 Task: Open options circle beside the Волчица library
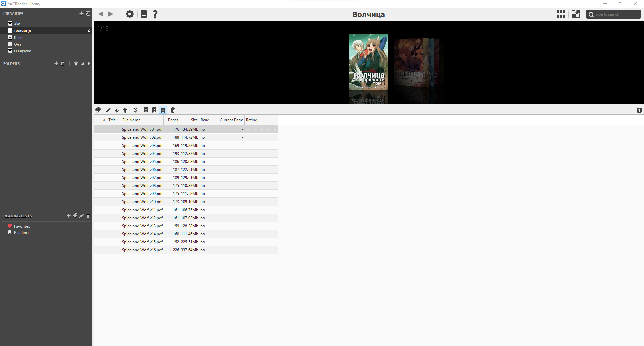[89, 31]
